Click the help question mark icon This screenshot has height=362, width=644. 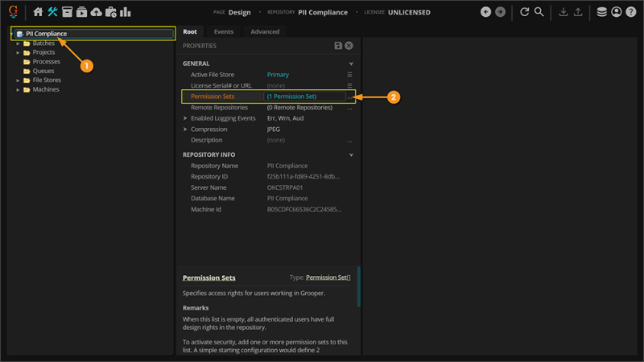[x=630, y=12]
